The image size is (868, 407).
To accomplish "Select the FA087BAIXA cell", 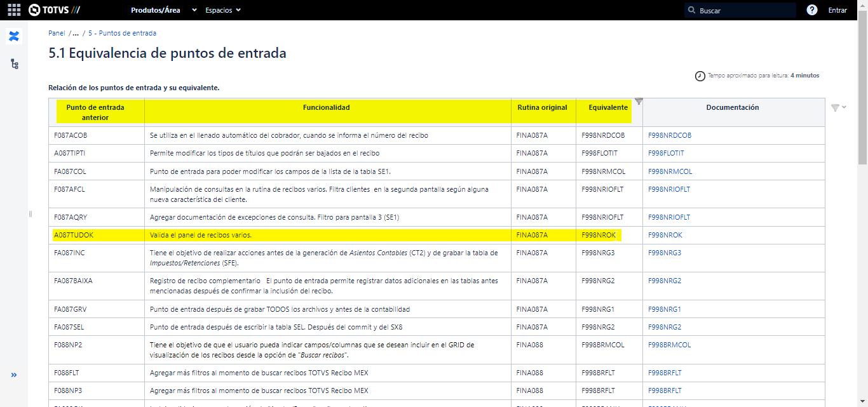I will [97, 286].
